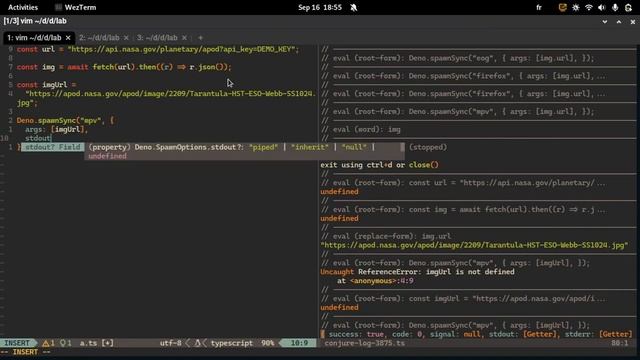Open the brightness sun icon menu
Screen dimensions: 640x360
[x=576, y=7]
